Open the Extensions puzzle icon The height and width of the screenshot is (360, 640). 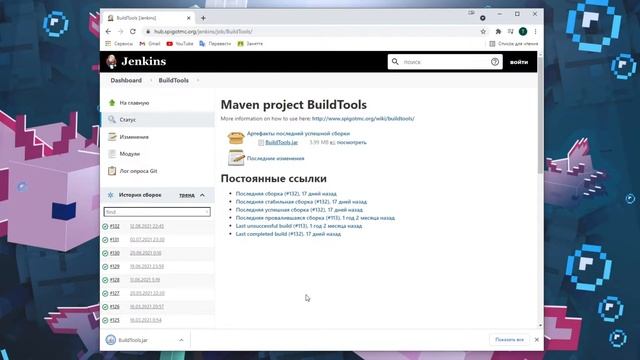[498, 31]
